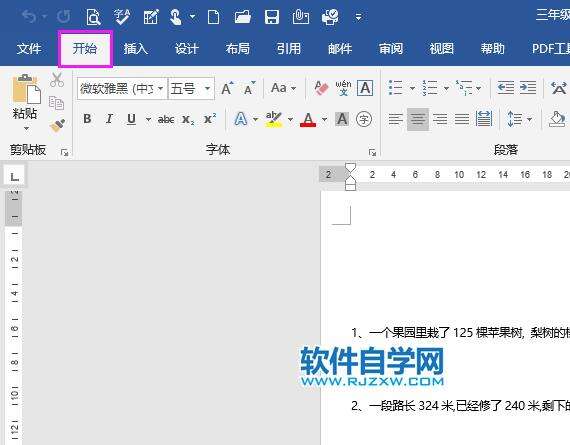Toggle center paragraph alignment
Screen dimensions: 570x445
418,119
